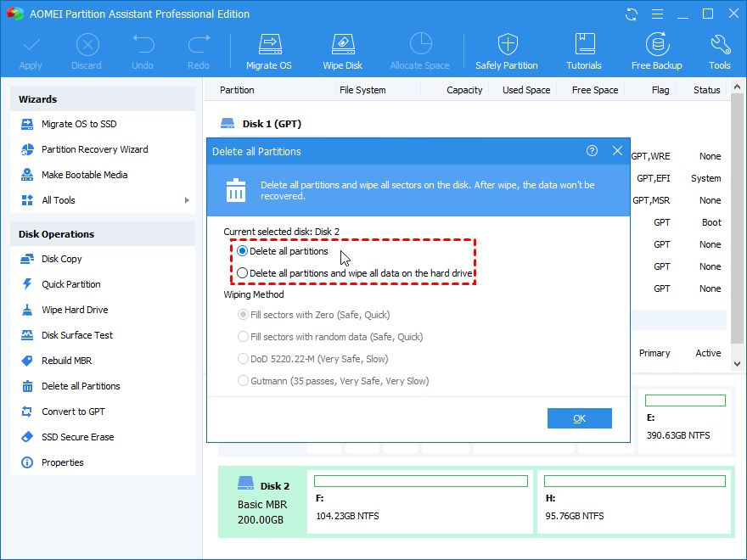Click the GPT Boot partition row
The height and width of the screenshot is (560, 747).
pyautogui.click(x=678, y=222)
